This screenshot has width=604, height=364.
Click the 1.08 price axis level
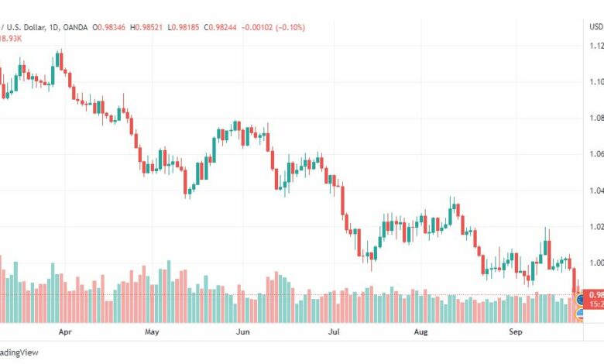[596, 118]
